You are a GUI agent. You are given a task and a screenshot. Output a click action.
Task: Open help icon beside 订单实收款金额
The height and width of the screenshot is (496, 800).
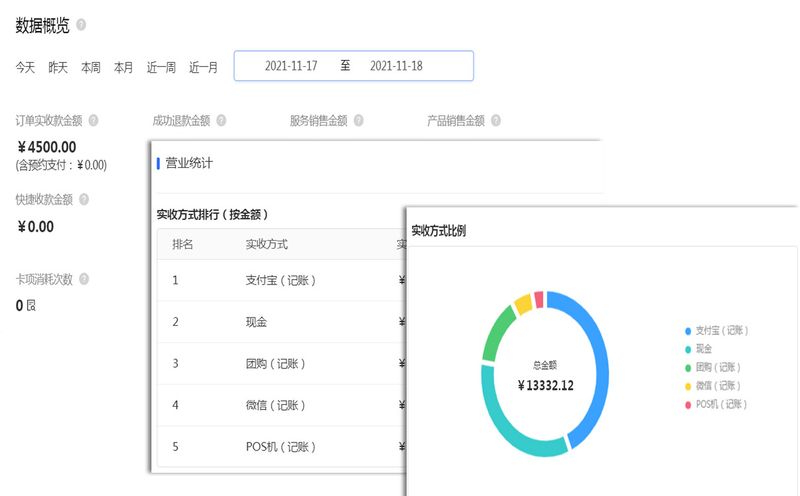point(93,120)
